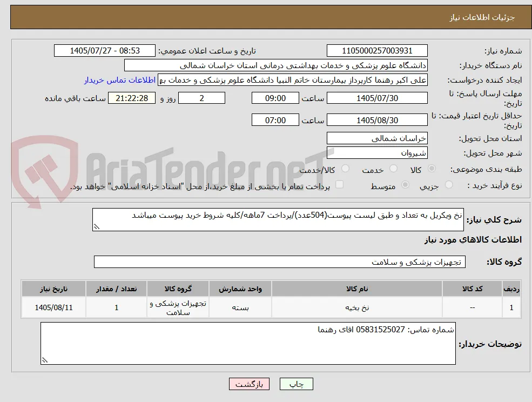The image size is (532, 402).
Task: Select the متوسط purchase type radio
Action: pos(405,185)
